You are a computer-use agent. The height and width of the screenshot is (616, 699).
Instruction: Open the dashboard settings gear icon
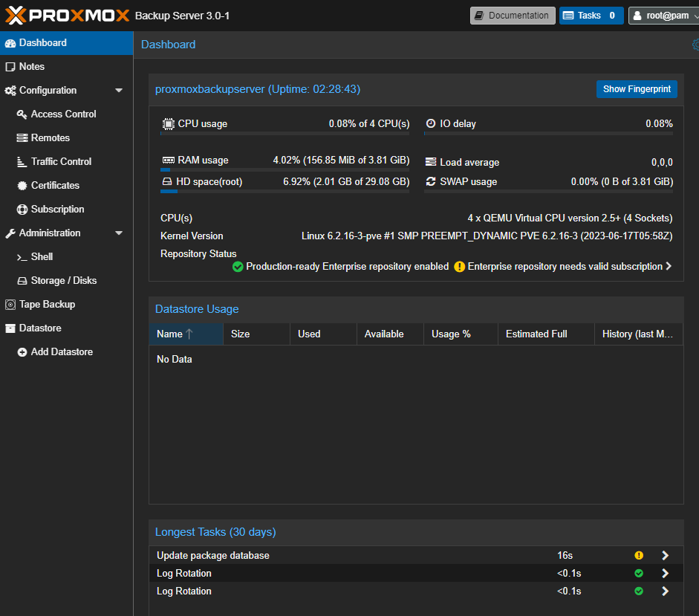(x=695, y=45)
